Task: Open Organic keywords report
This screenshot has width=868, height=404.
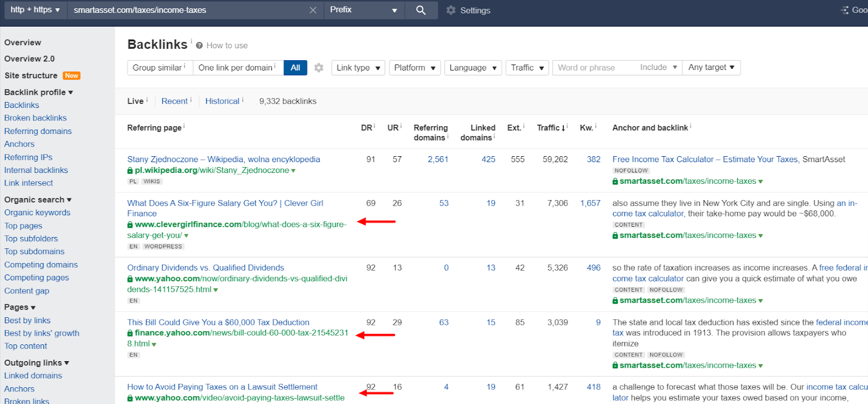Action: 37,213
